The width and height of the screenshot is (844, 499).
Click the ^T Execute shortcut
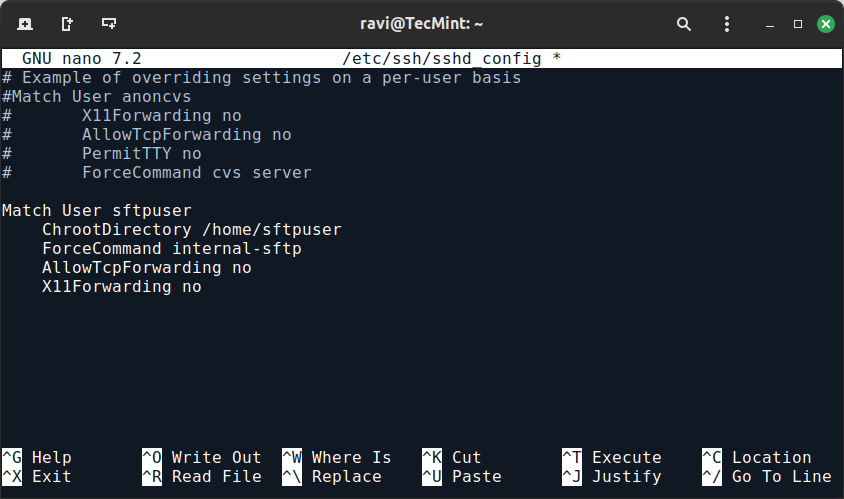coord(612,458)
